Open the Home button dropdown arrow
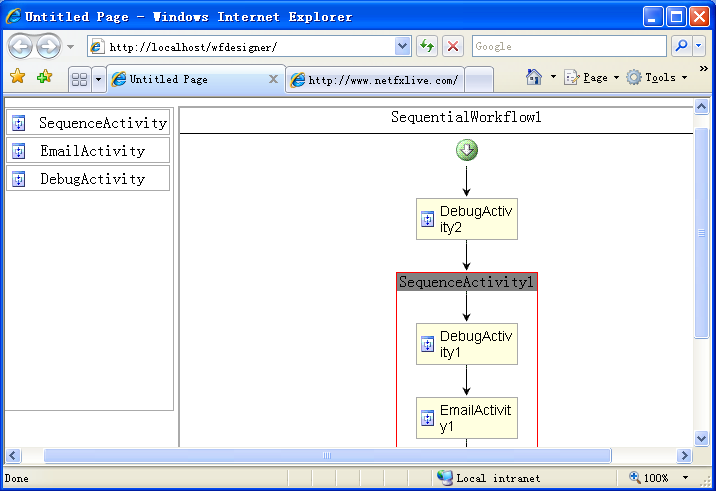This screenshot has height=491, width=716. tap(553, 77)
